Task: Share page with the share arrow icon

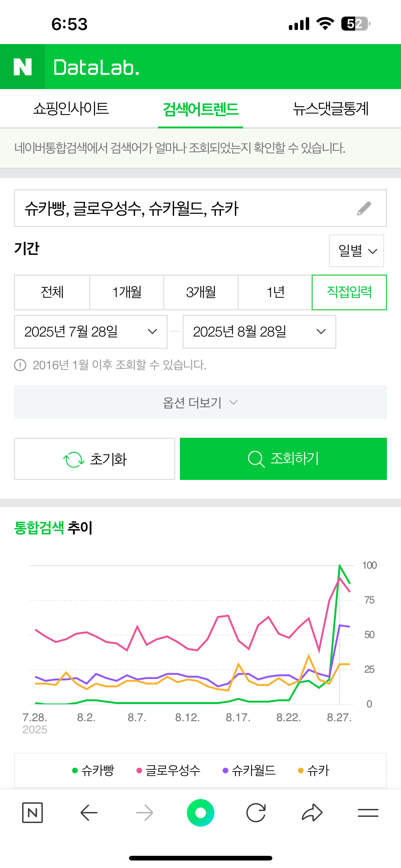Action: 312,813
